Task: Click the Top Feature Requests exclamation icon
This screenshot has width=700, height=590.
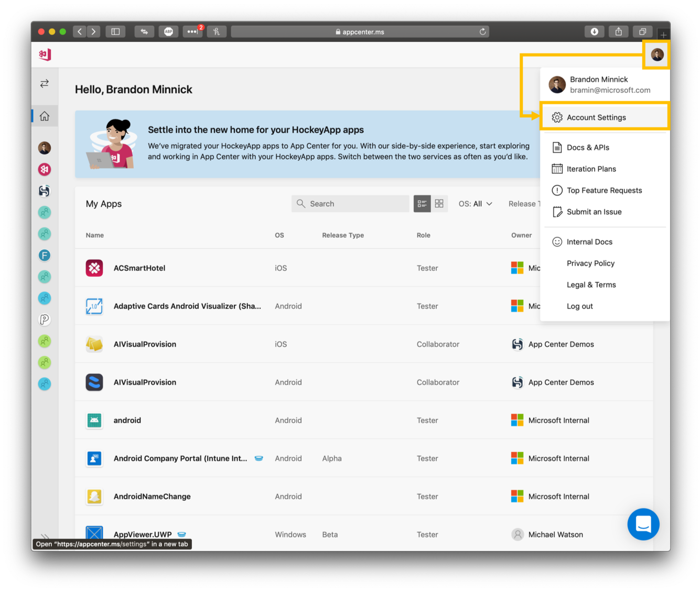Action: tap(557, 190)
